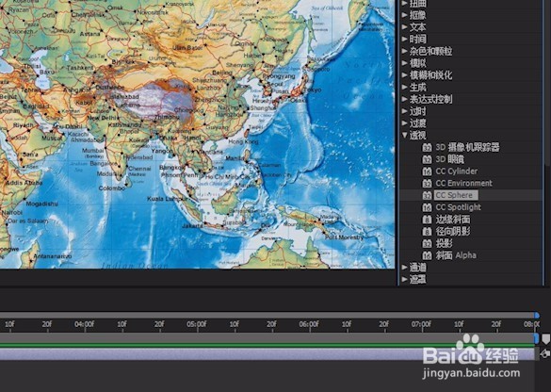This screenshot has height=392, width=551.
Task: Jump to 05:00f on the time ruler
Action: click(x=197, y=324)
